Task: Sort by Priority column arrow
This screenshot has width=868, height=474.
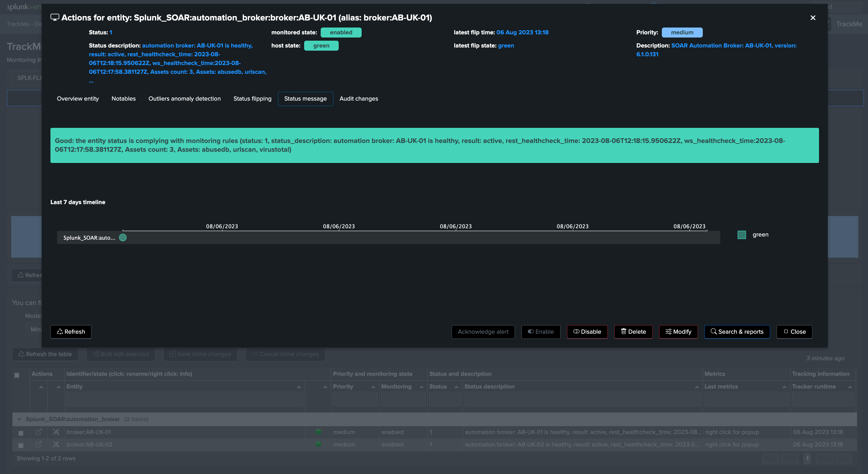Action: (373, 387)
